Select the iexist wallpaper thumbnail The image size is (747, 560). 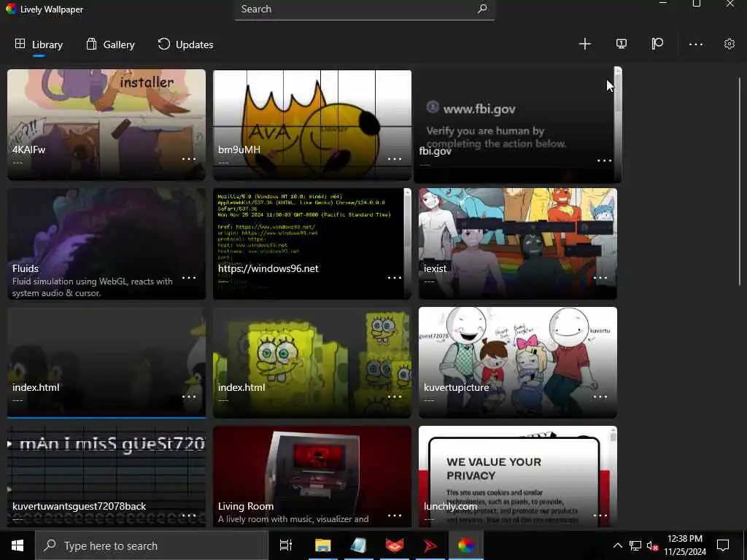pyautogui.click(x=518, y=244)
